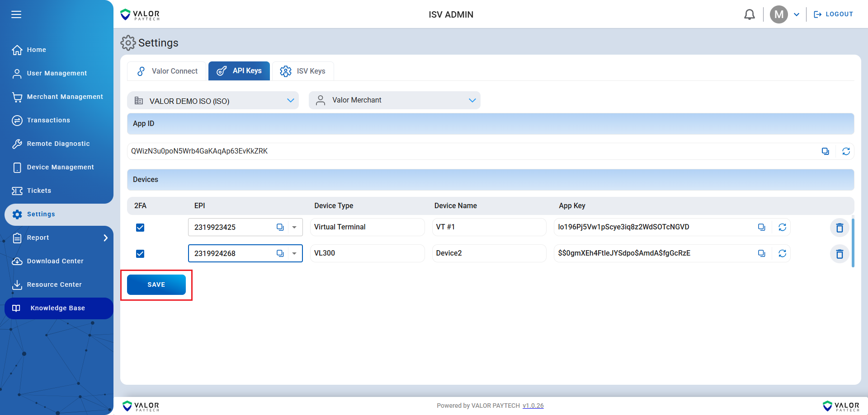
Task: Open the Valor Merchant dropdown
Action: (395, 100)
